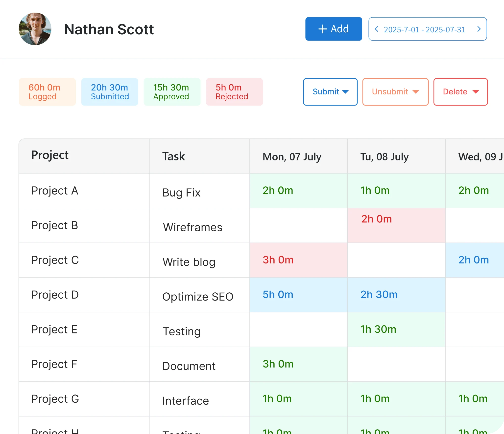Click the + Add button
The height and width of the screenshot is (434, 504).
pos(334,29)
